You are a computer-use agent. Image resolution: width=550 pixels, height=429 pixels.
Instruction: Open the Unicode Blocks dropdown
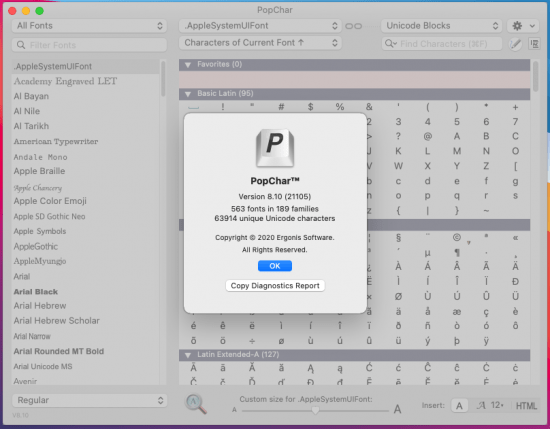click(442, 26)
